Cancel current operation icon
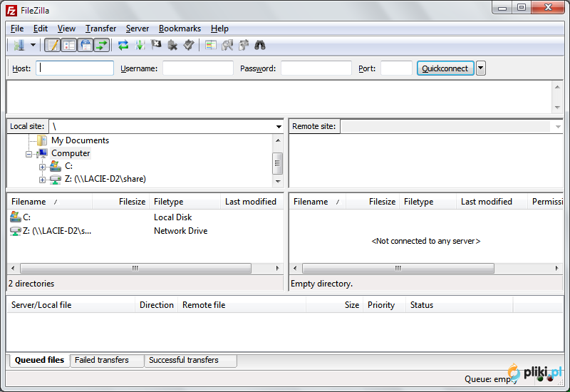 156,45
